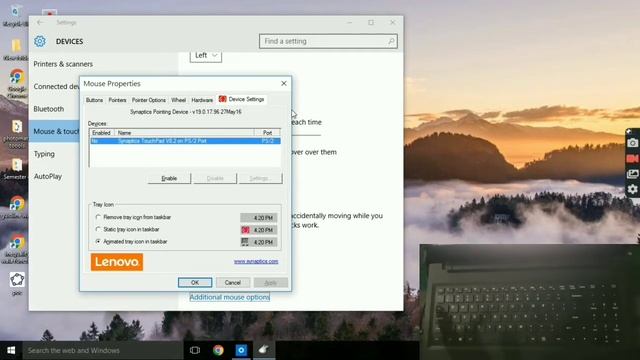Click the recorder camera screenshot icon
640x360 pixels.
pyautogui.click(x=633, y=143)
